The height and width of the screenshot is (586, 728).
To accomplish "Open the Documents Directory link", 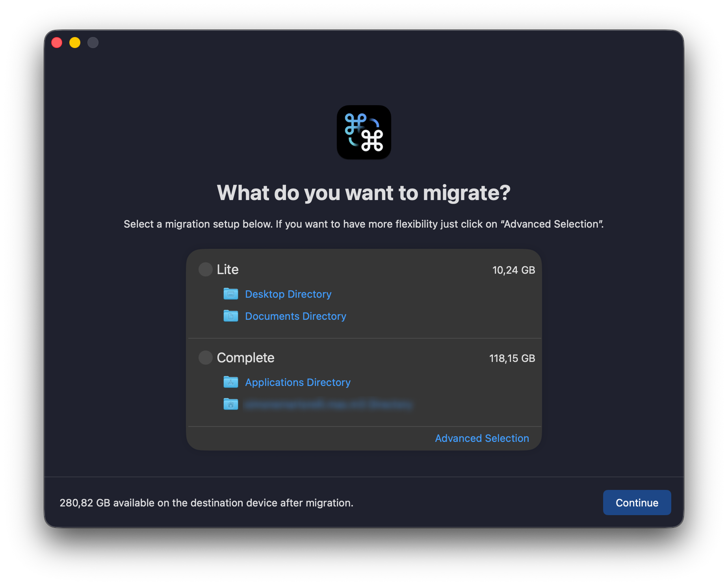I will tap(295, 316).
